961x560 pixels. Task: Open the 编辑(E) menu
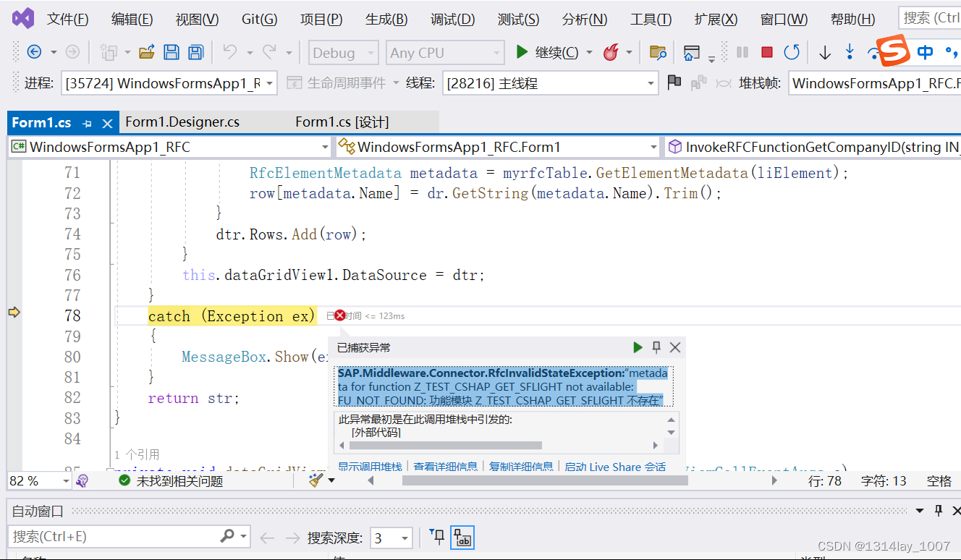click(132, 20)
